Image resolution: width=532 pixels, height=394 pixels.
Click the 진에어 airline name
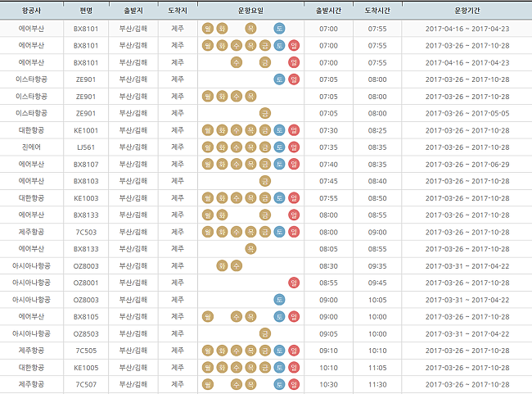click(32, 147)
